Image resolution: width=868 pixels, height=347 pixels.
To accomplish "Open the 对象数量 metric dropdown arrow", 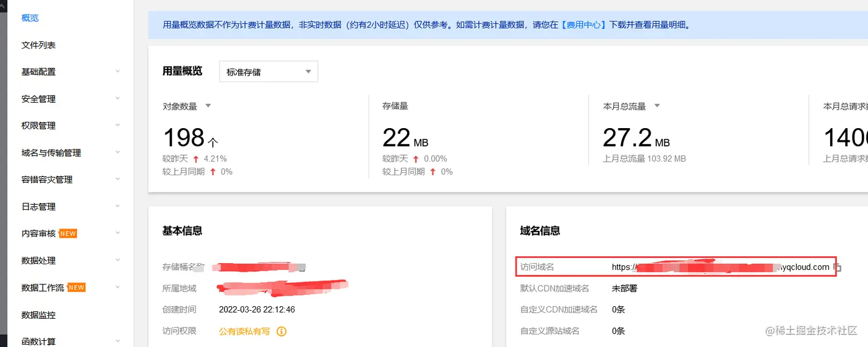I will (x=208, y=106).
